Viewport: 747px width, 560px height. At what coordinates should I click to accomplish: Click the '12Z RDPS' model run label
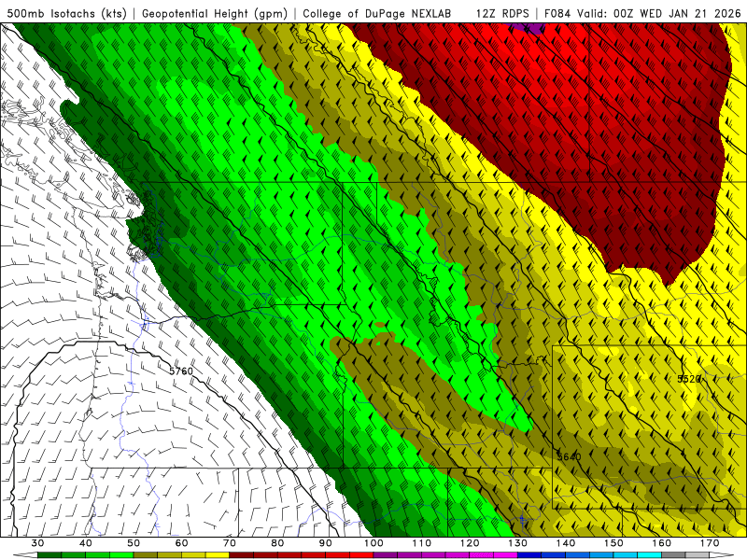tap(501, 14)
